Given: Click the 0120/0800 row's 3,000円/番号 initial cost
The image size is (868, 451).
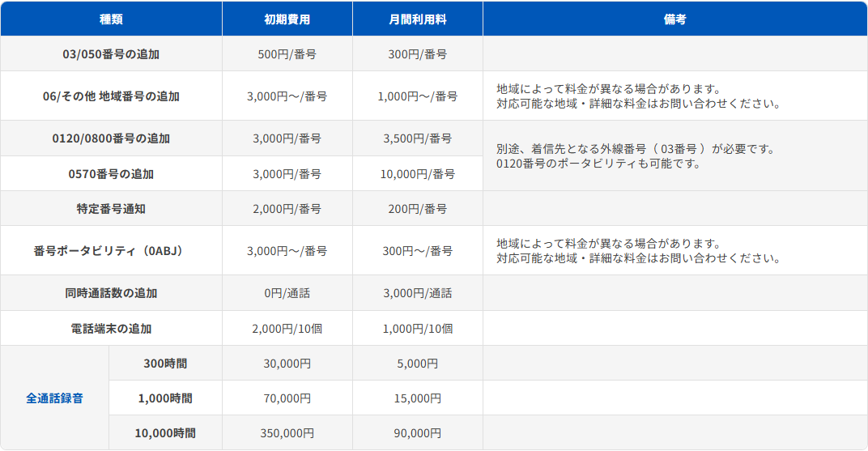Looking at the screenshot, I should (x=287, y=138).
